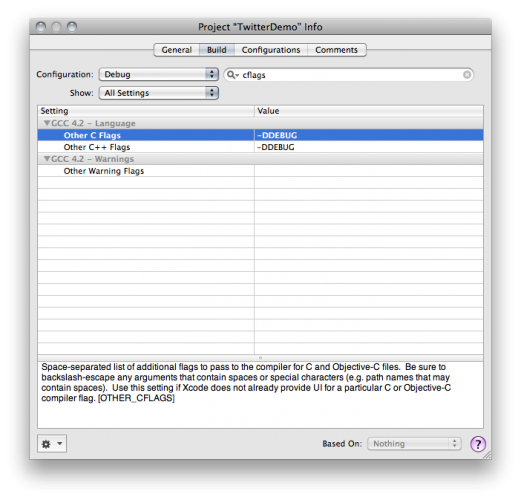Select the Other C++ Flags row
The width and height of the screenshot is (521, 500).
click(260, 147)
